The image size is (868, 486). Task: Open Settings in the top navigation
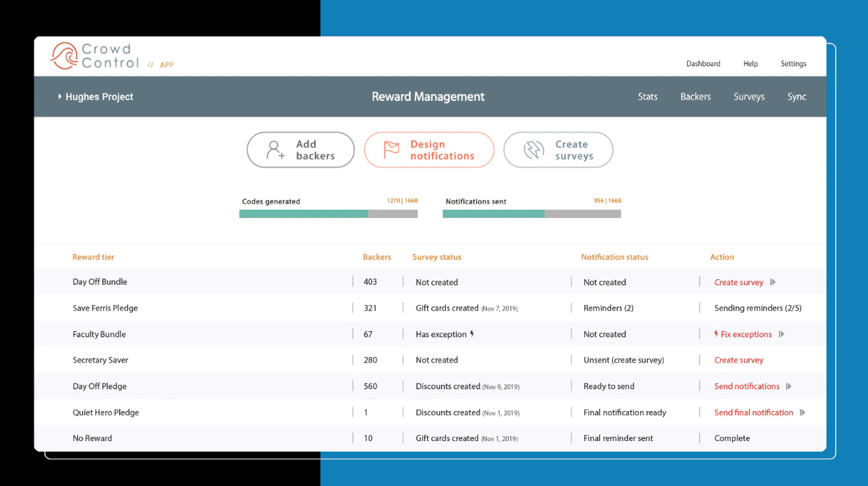(x=794, y=64)
